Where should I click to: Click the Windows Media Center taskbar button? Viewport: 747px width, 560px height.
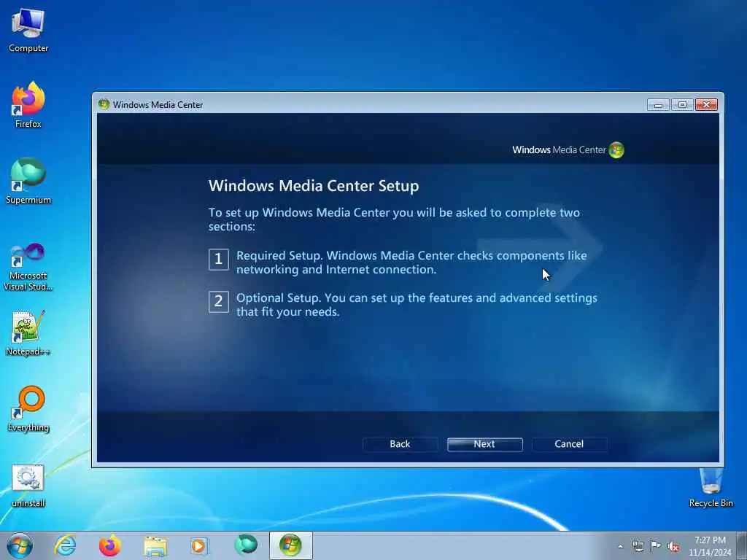[290, 545]
